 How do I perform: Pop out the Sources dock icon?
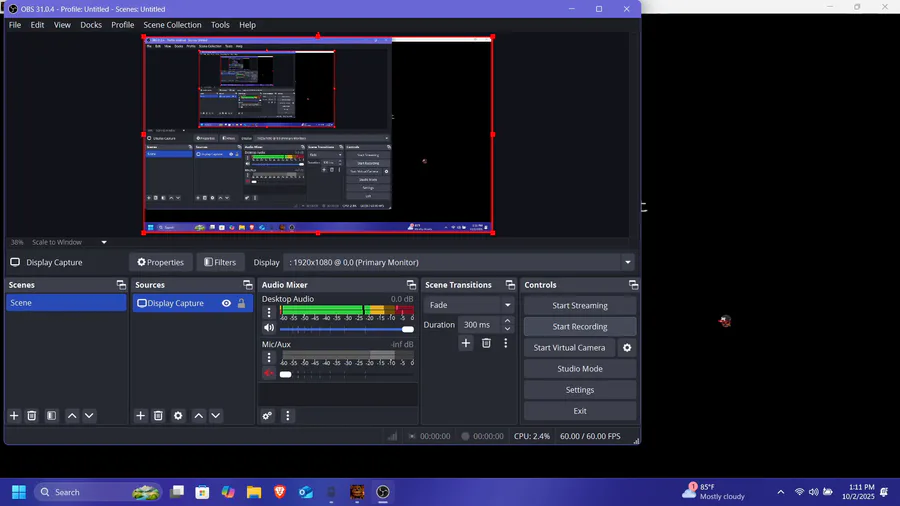[x=247, y=285]
